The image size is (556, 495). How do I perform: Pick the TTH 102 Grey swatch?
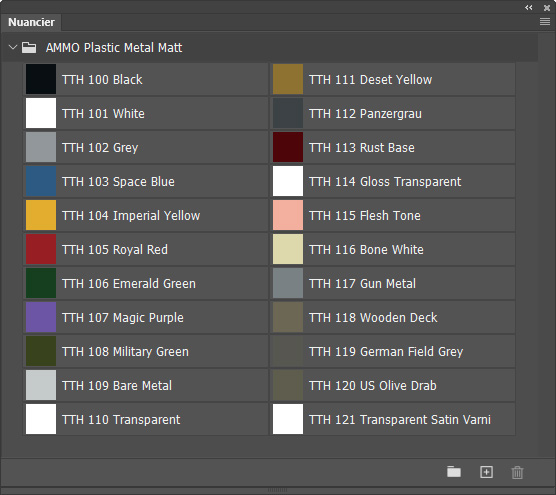point(41,147)
